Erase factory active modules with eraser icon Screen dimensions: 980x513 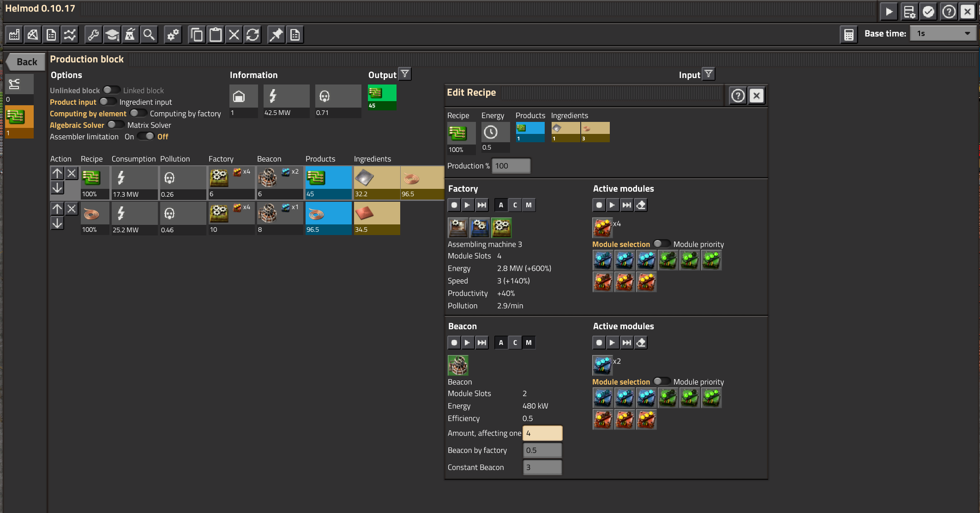[x=641, y=205]
